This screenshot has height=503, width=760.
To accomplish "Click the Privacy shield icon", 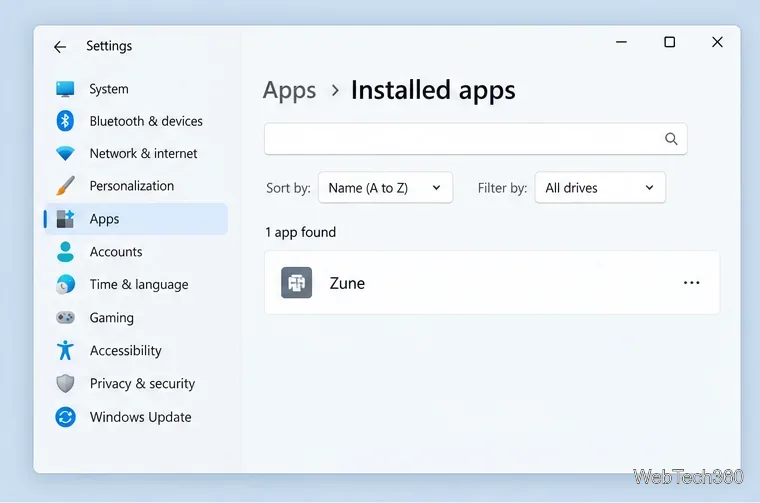I will tap(65, 383).
